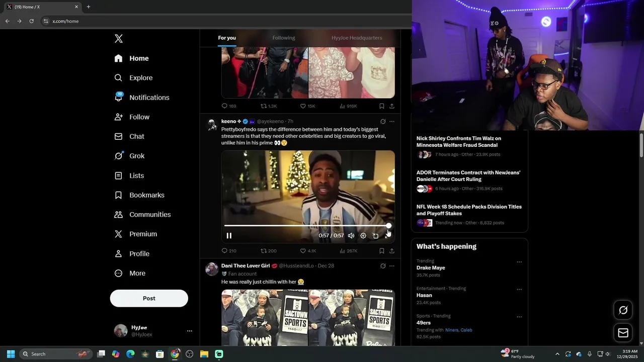The height and width of the screenshot is (362, 644).
Task: Open Premium in the sidebar
Action: click(135, 234)
